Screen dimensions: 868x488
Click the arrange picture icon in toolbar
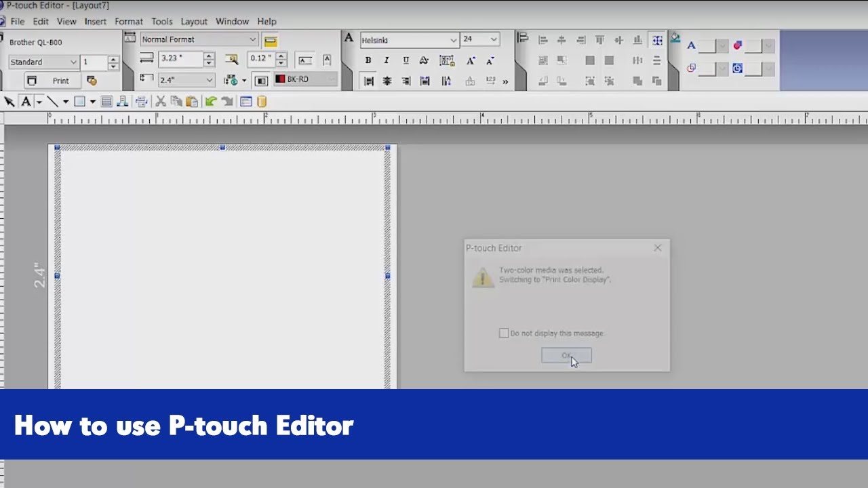tap(123, 102)
